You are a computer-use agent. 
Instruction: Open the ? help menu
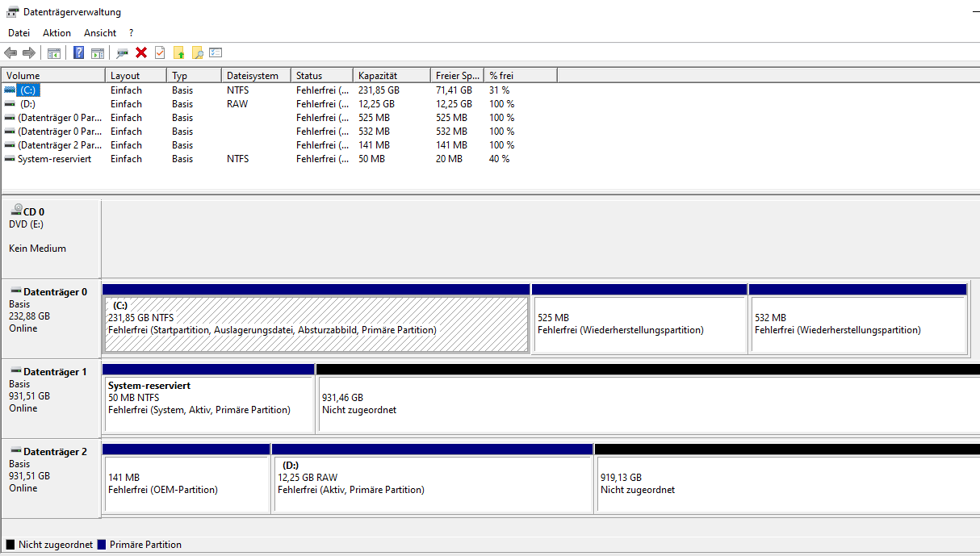coord(131,33)
